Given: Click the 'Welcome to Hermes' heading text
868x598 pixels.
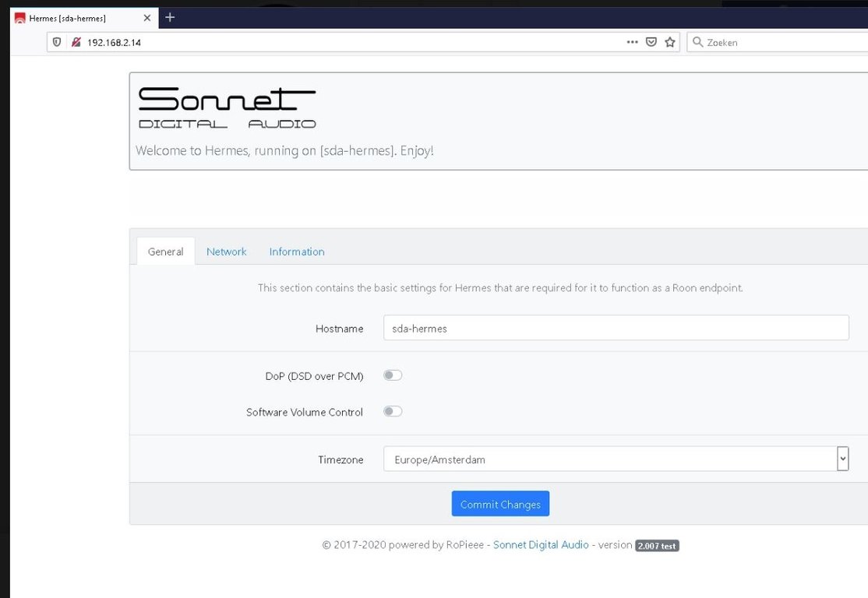Looking at the screenshot, I should 284,150.
